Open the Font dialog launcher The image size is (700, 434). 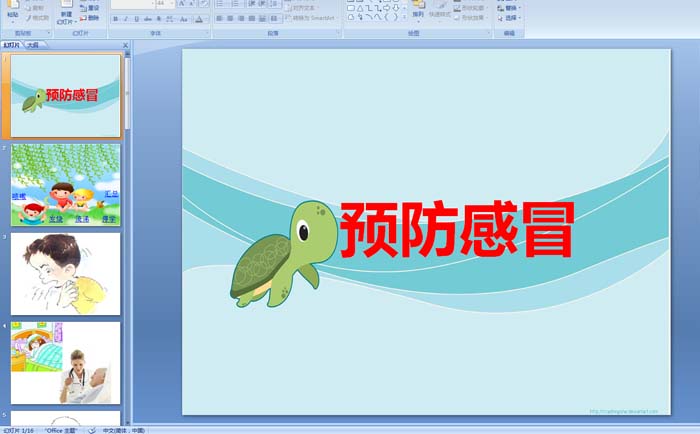207,33
